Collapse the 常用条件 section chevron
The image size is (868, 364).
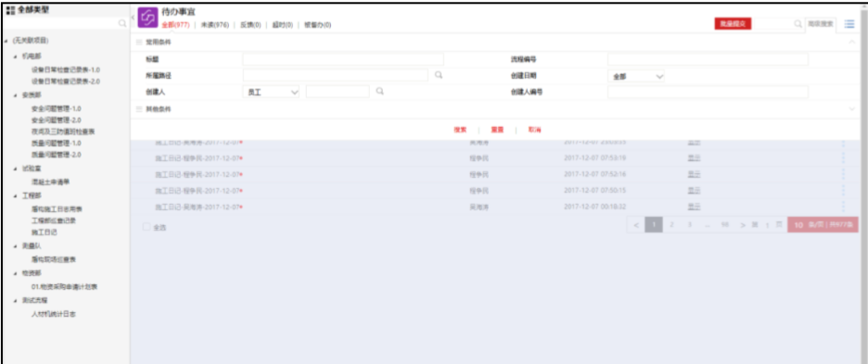tap(852, 42)
